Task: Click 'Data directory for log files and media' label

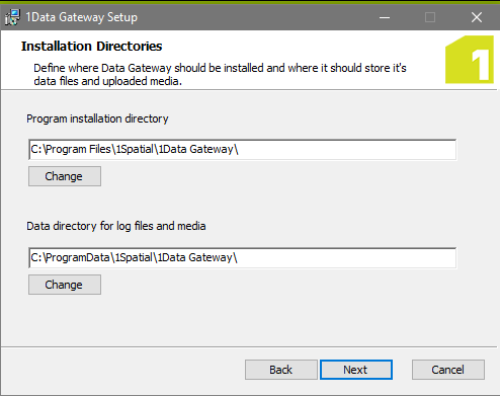Action: point(116,226)
